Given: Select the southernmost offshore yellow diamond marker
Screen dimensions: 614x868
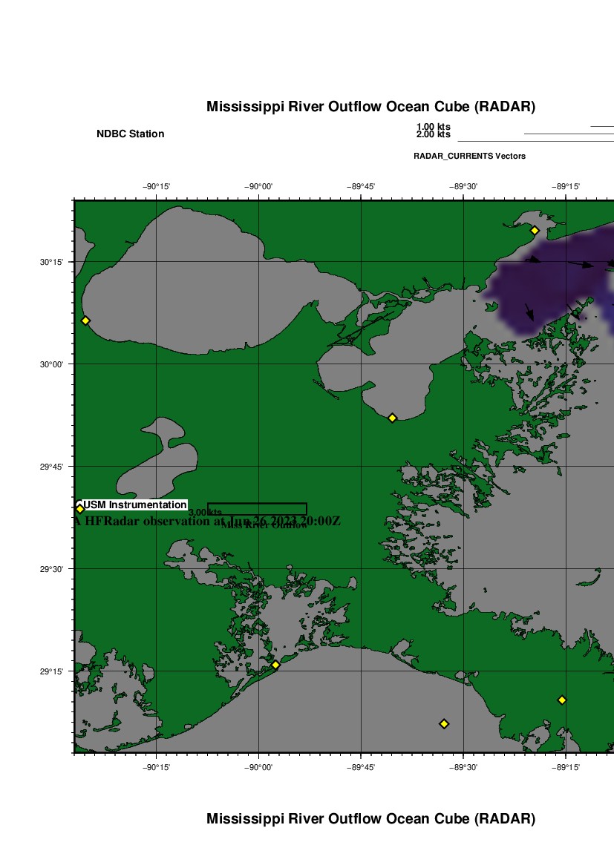Looking at the screenshot, I should [444, 723].
